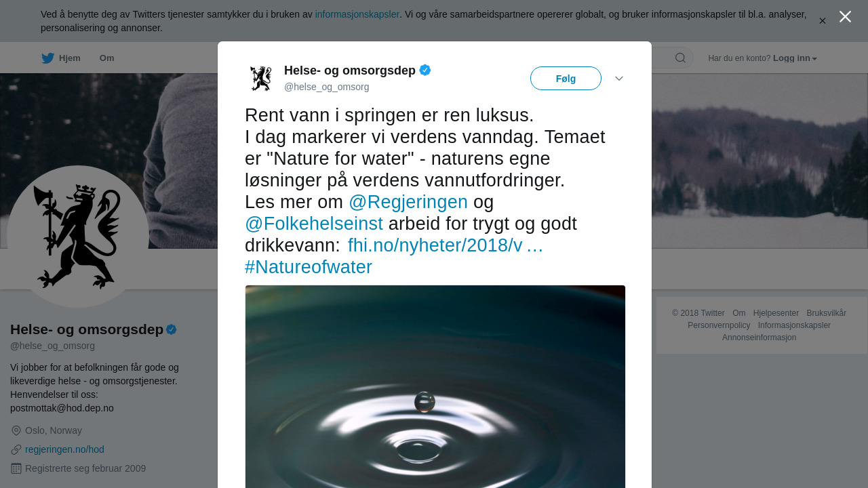Open the Logg inn dropdown
The image size is (868, 488).
795,58
